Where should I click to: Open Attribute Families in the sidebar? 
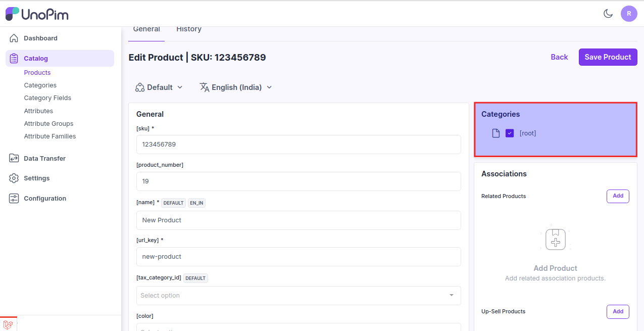pyautogui.click(x=50, y=136)
